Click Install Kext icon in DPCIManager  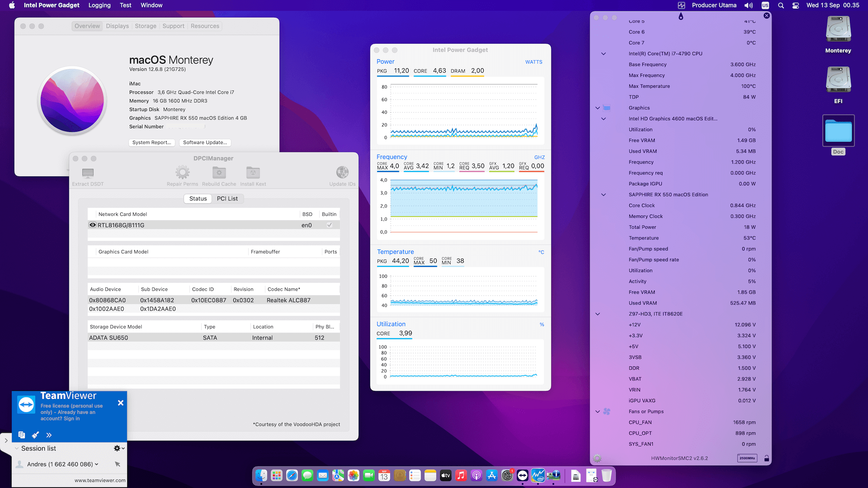(253, 172)
